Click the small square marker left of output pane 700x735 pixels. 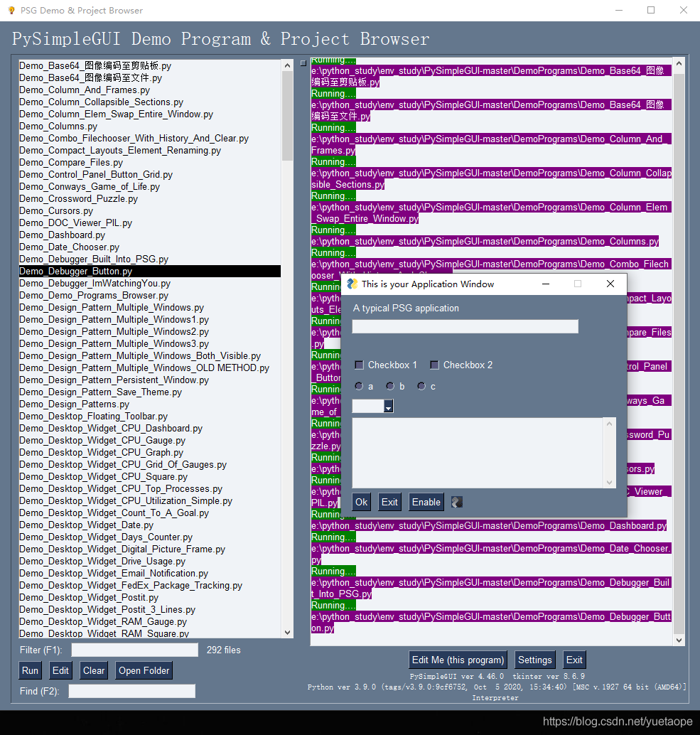point(303,63)
